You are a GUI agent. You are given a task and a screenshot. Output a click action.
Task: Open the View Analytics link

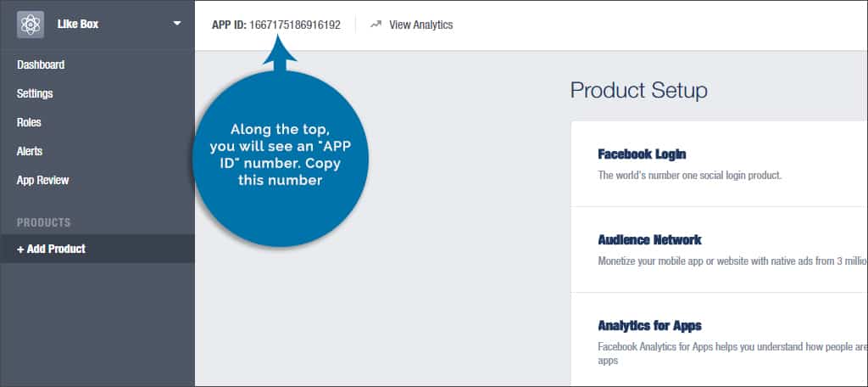(x=420, y=25)
